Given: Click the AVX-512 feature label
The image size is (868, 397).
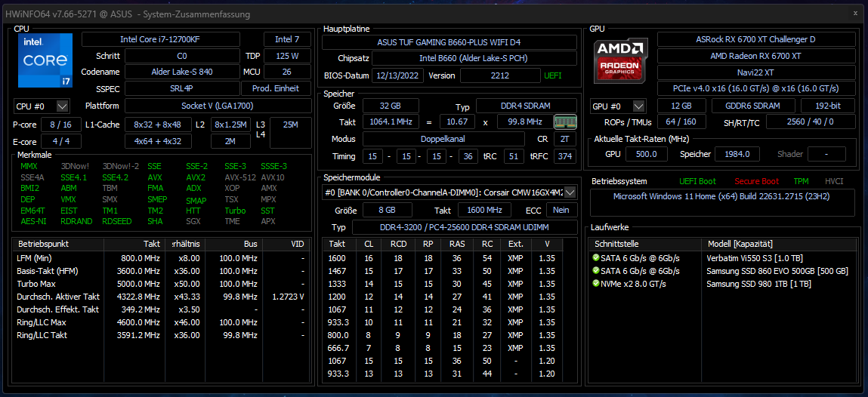Looking at the screenshot, I should [x=240, y=177].
